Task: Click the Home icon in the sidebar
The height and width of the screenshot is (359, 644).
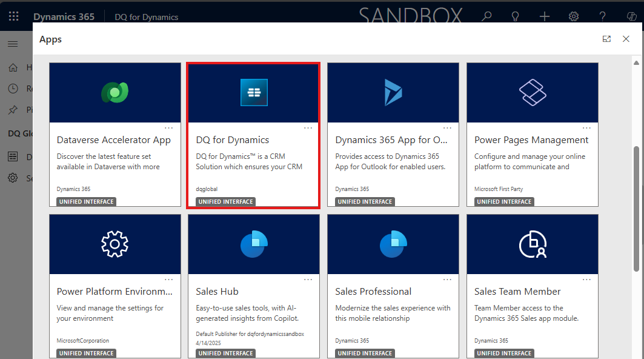Action: coord(13,67)
